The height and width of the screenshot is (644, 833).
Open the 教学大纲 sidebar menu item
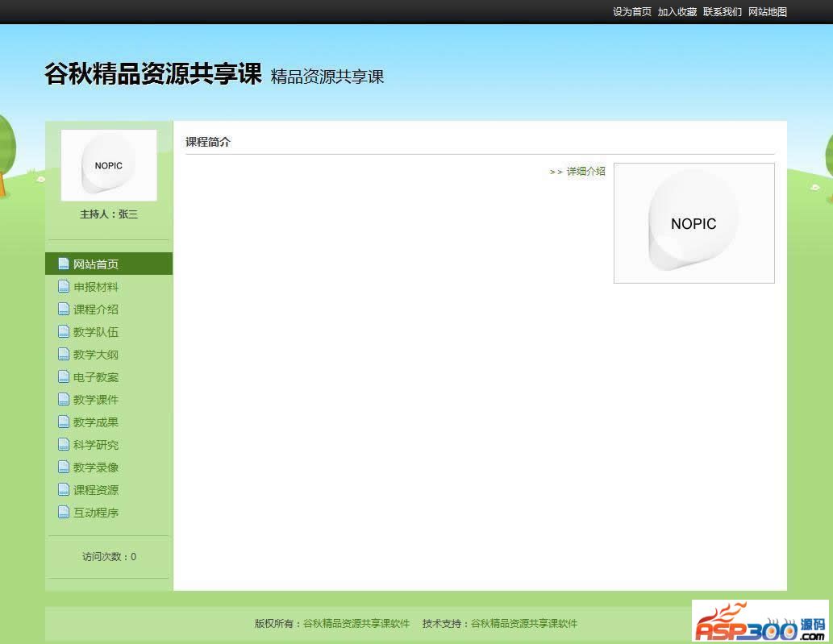pyautogui.click(x=96, y=355)
